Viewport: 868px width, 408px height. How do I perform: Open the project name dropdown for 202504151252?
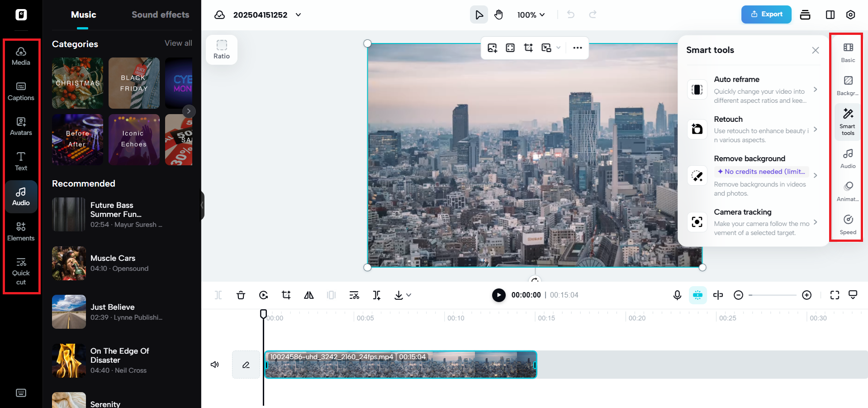coord(298,14)
